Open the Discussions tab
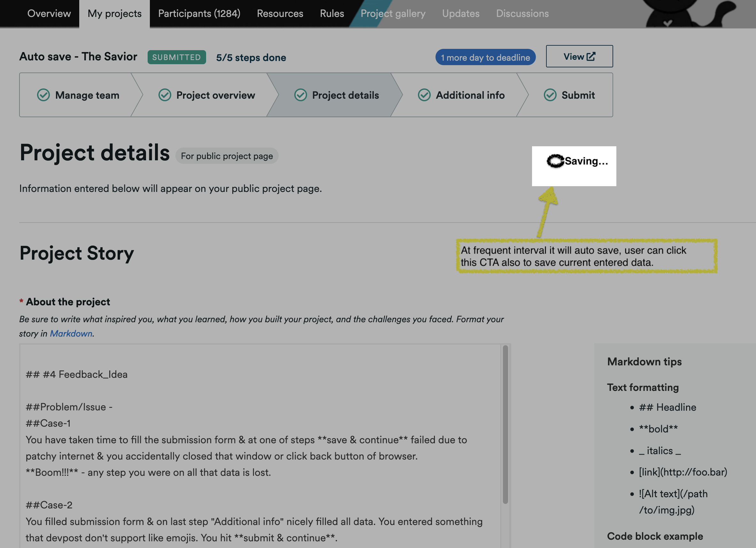The image size is (756, 548). (522, 13)
